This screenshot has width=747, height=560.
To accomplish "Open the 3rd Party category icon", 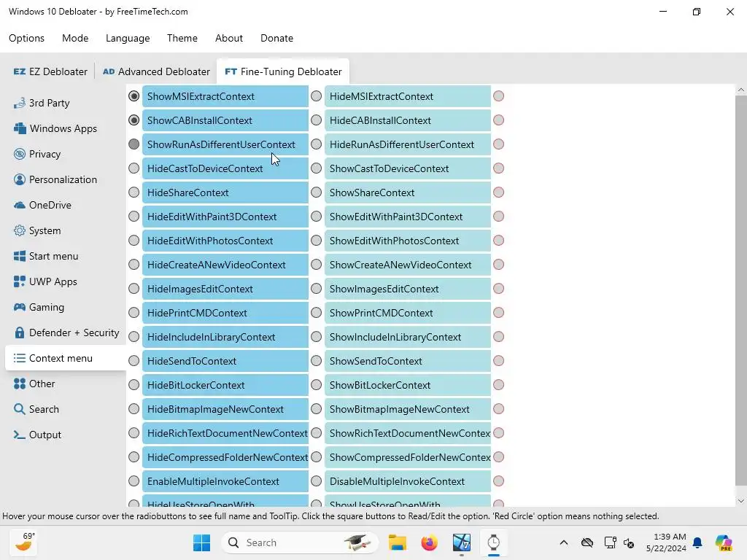I will [20, 103].
